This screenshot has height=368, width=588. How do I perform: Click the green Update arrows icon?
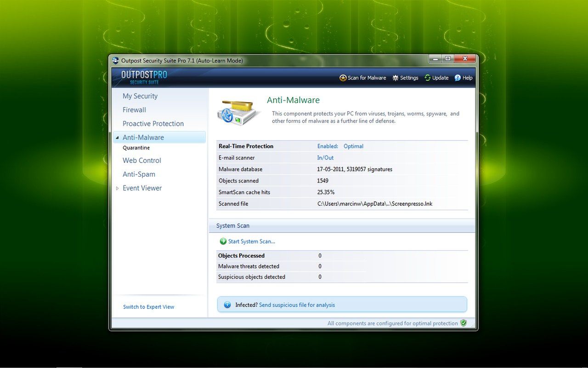click(x=428, y=78)
